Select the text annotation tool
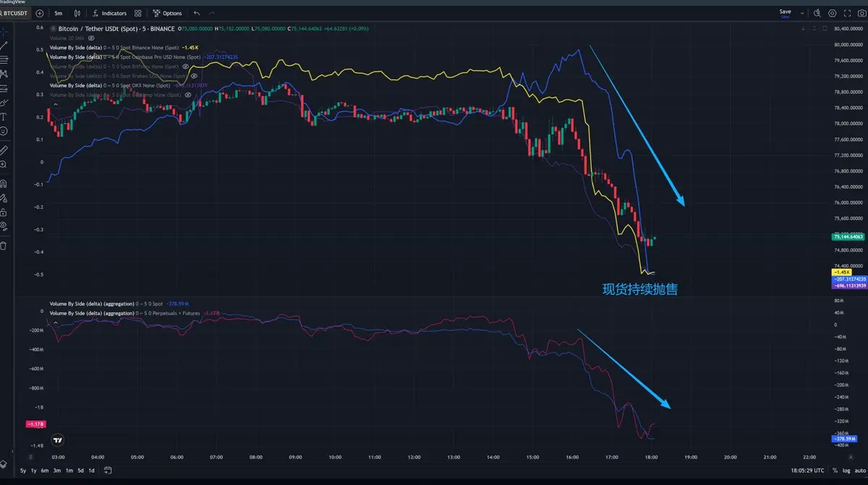 [4, 116]
